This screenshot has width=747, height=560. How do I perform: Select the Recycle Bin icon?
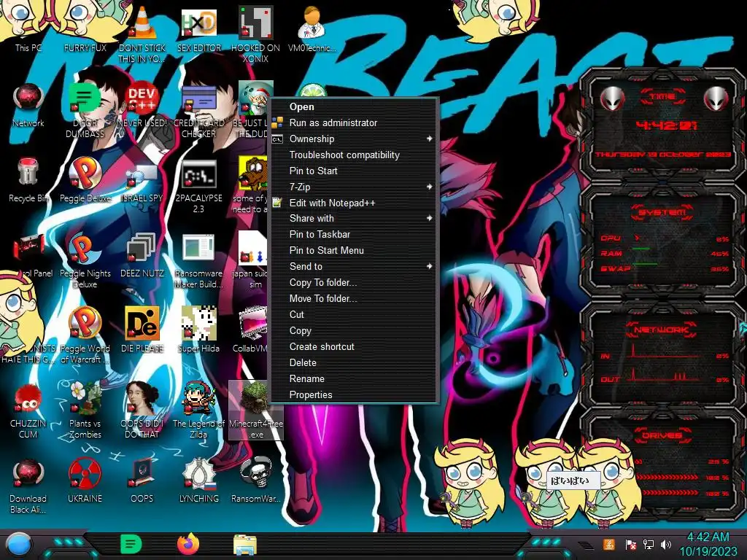pos(28,180)
